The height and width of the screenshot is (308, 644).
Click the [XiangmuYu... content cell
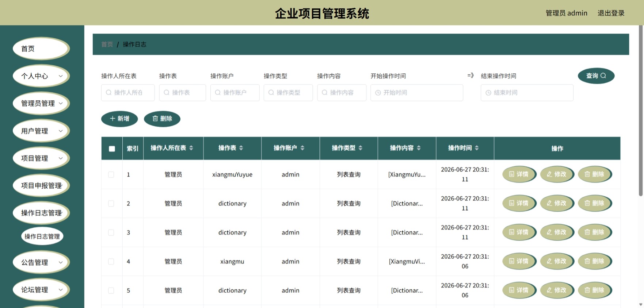[x=407, y=174]
